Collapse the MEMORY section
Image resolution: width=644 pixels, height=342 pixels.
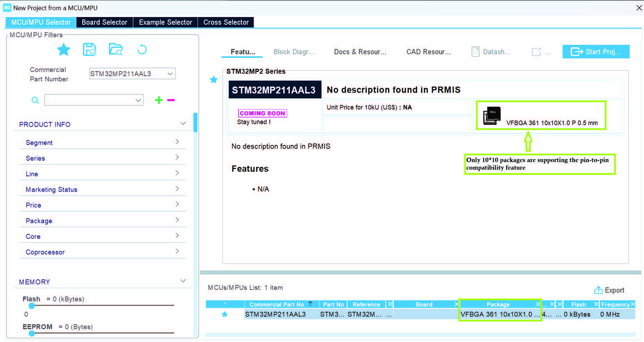click(x=183, y=281)
